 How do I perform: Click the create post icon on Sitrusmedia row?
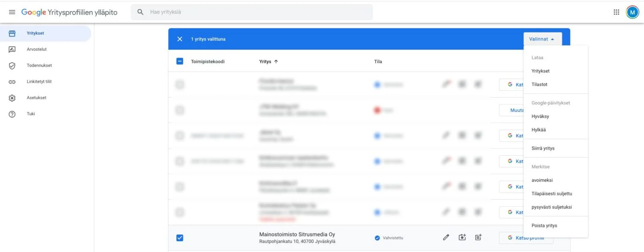478,237
